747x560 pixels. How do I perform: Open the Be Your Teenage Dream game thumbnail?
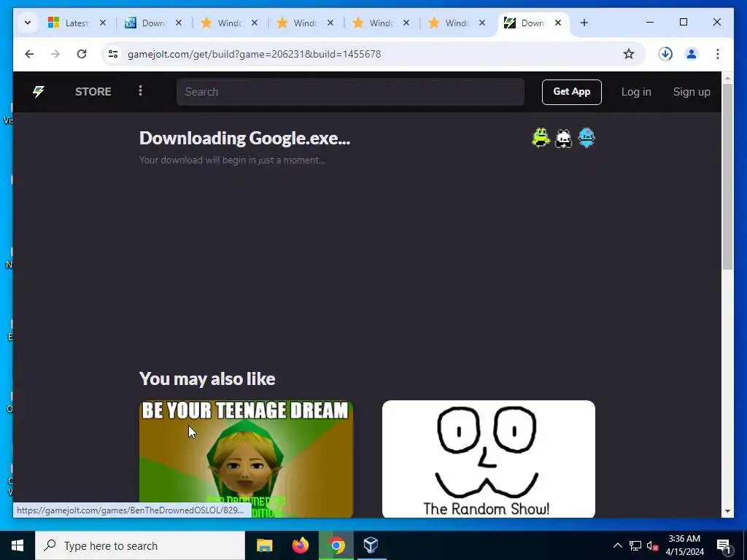(x=246, y=459)
